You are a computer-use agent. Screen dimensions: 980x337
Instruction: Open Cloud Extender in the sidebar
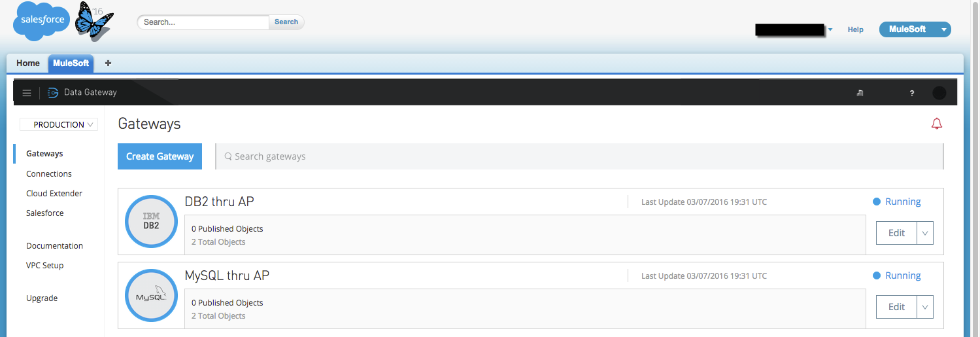click(54, 193)
